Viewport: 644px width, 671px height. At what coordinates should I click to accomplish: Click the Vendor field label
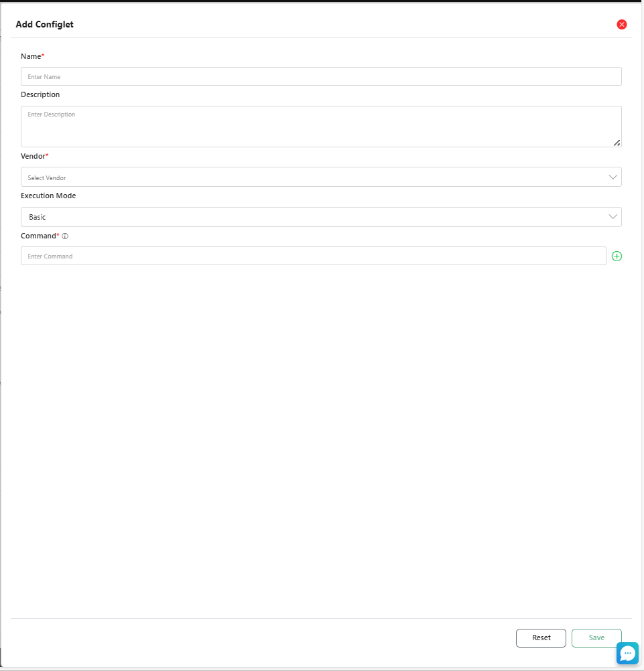tap(34, 156)
